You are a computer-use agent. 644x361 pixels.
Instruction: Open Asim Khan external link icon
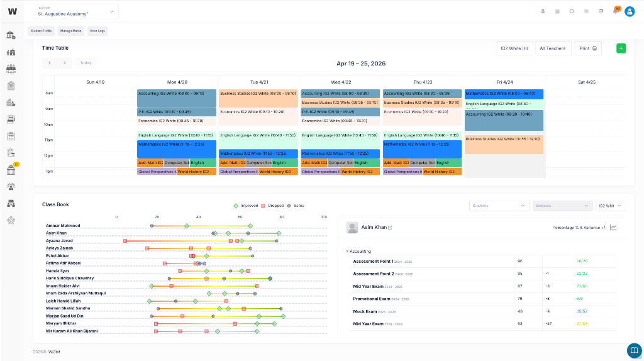[390, 228]
